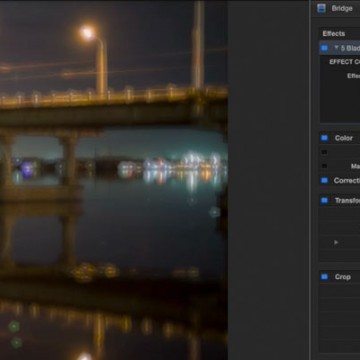Expand the disclosure triangle under Transform
360x360 pixels.
pos(336,242)
